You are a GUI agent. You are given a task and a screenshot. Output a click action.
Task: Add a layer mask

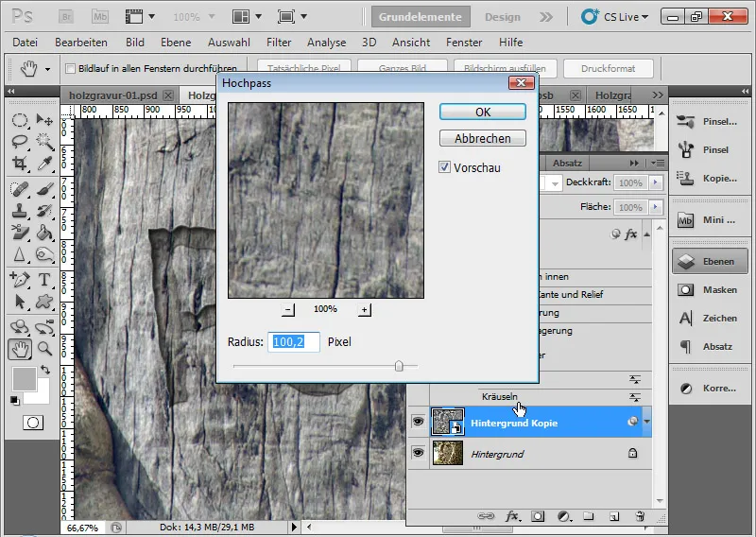tap(538, 516)
